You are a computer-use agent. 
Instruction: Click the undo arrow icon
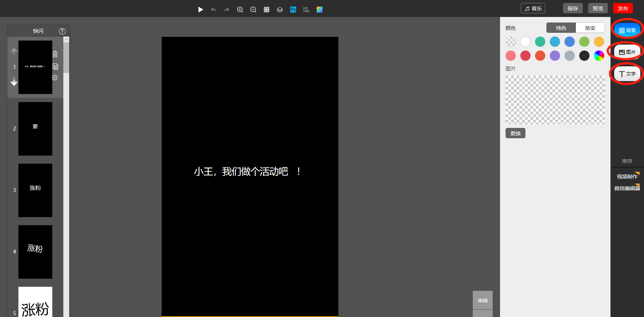[214, 10]
